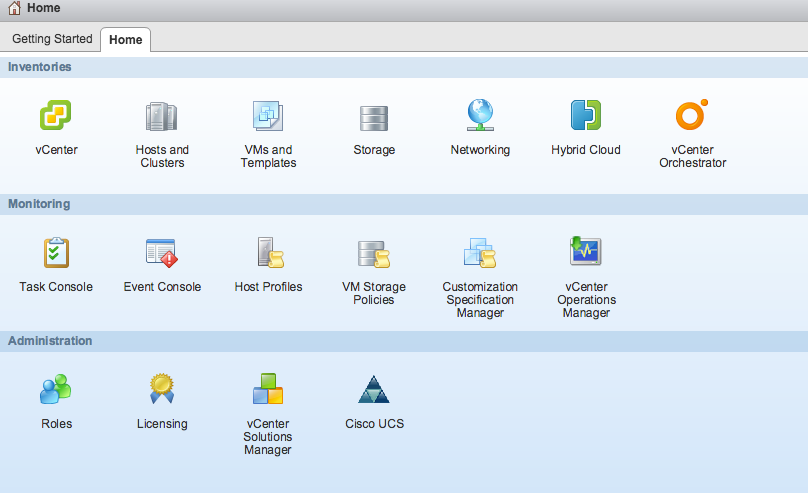Open the Host Profiles icon
The image size is (808, 493).
271,252
